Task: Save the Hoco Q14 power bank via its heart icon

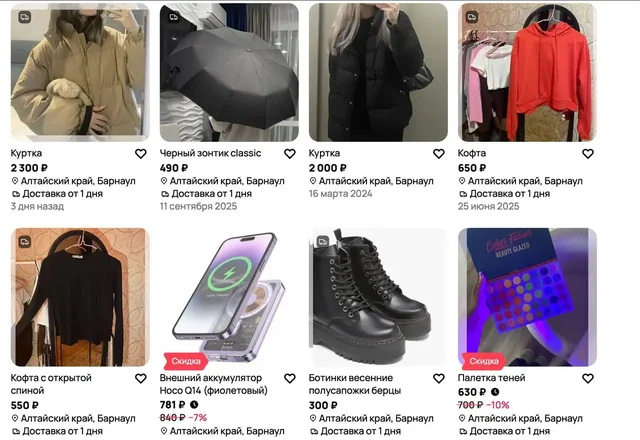Action: tap(290, 379)
